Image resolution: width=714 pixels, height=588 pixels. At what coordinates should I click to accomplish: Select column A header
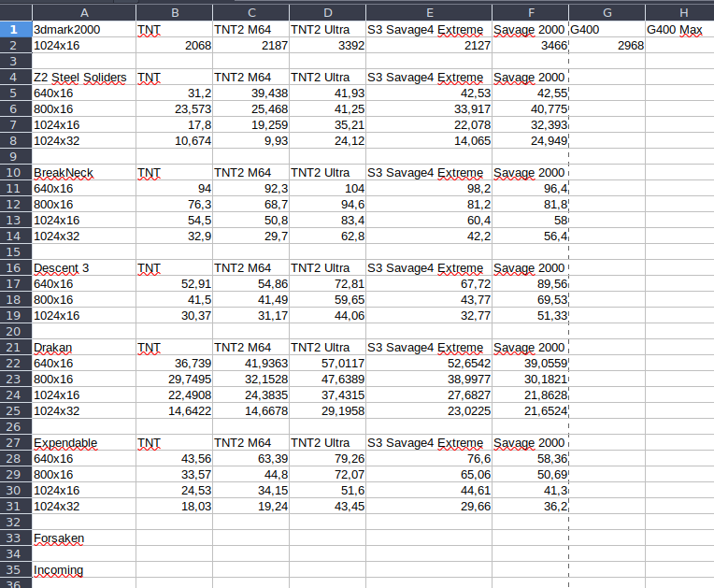tap(84, 13)
